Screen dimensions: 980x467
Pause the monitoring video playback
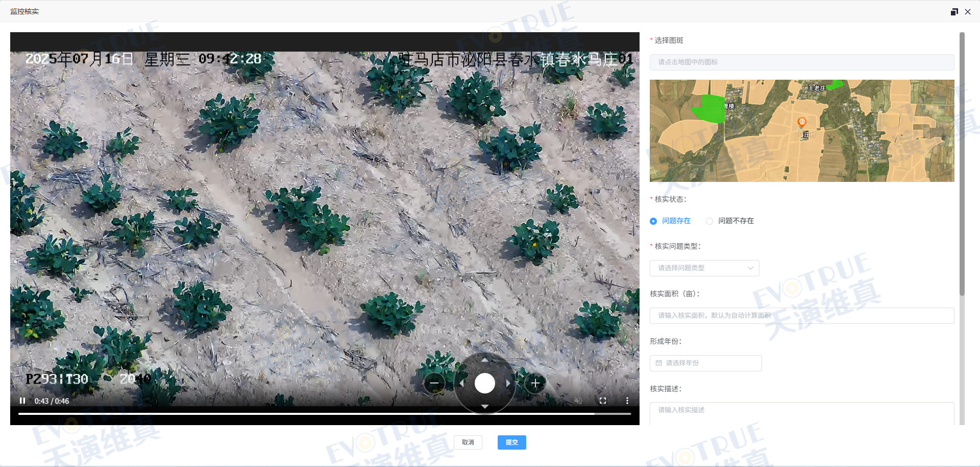[x=22, y=401]
